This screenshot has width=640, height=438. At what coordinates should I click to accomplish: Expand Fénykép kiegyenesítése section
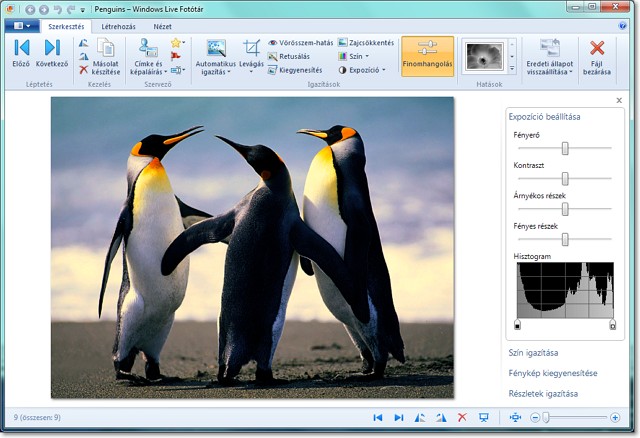(x=553, y=373)
